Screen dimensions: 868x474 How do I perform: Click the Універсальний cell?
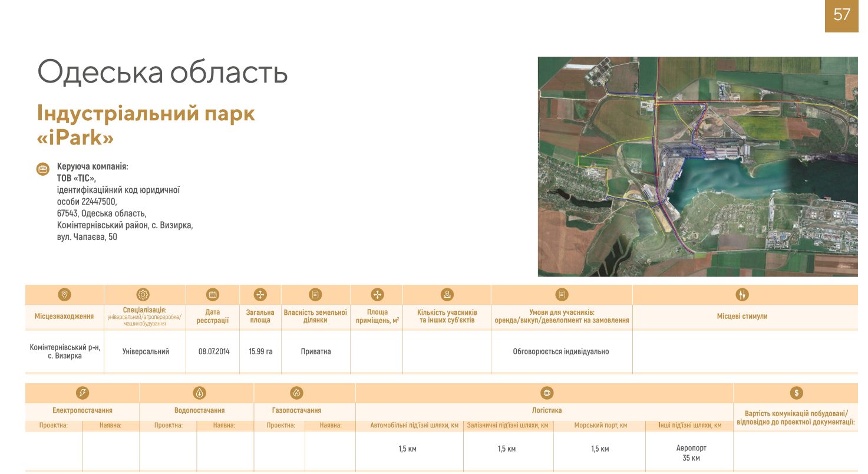click(x=146, y=352)
